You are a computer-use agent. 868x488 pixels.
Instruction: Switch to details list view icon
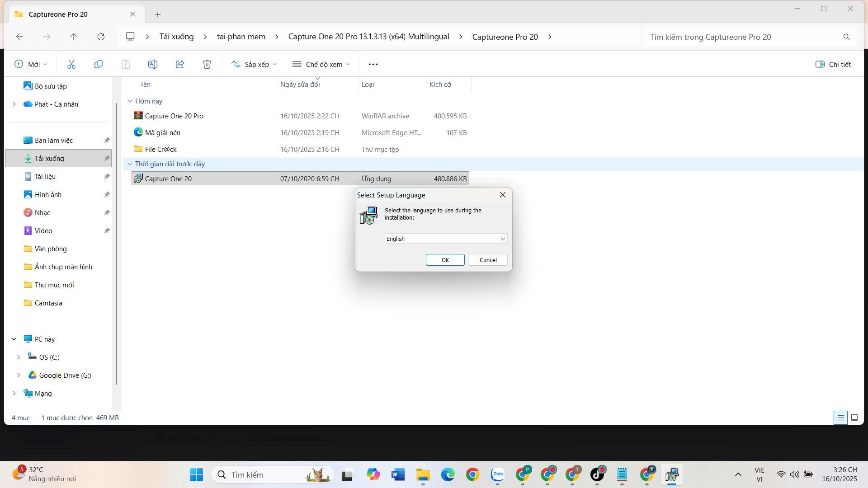[840, 418]
